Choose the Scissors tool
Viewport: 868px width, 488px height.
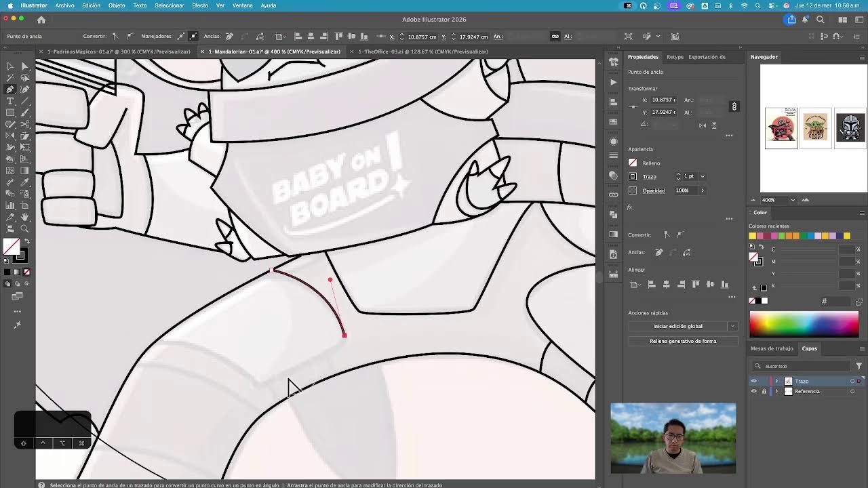(25, 124)
